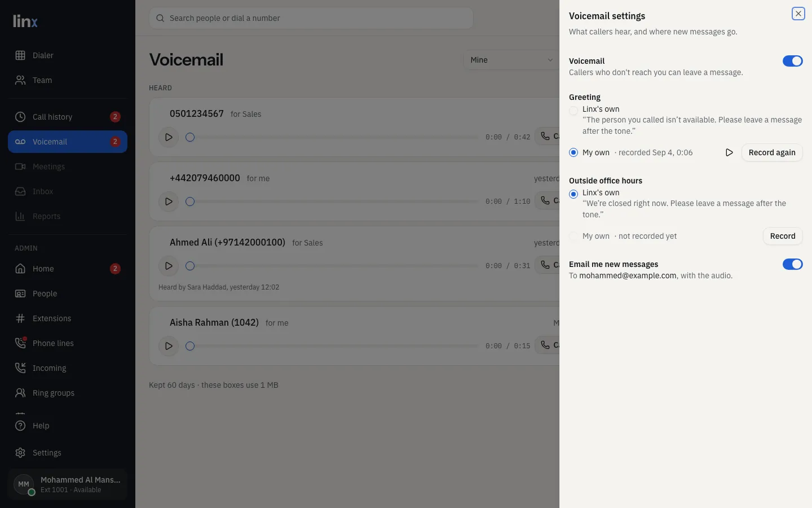The width and height of the screenshot is (812, 508).
Task: Click the People contact card icon
Action: [x=20, y=294]
